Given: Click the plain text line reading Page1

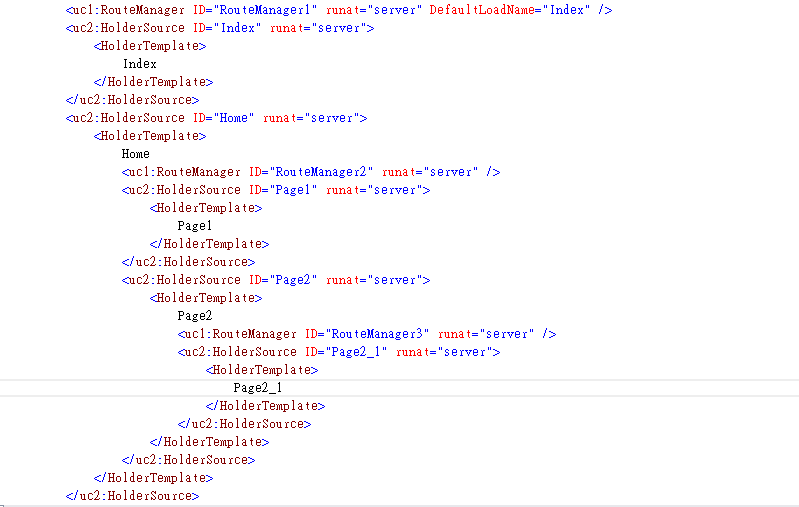Looking at the screenshot, I should (195, 226).
